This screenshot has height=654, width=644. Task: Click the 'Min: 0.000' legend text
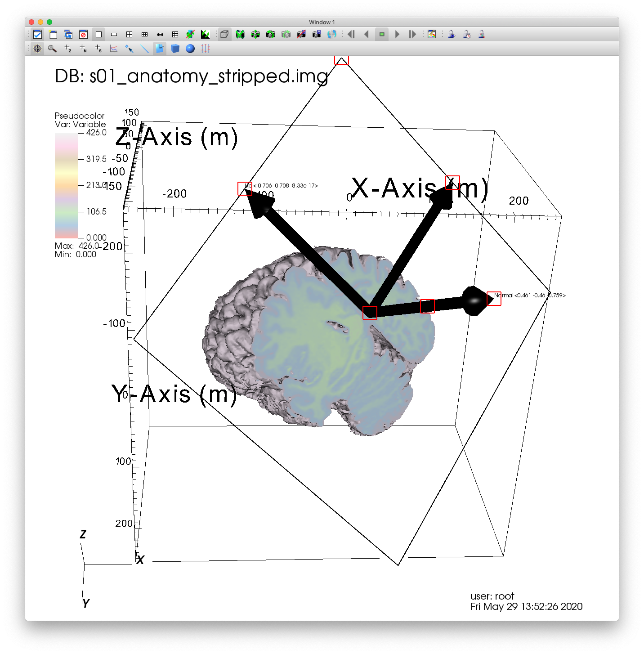tap(76, 255)
